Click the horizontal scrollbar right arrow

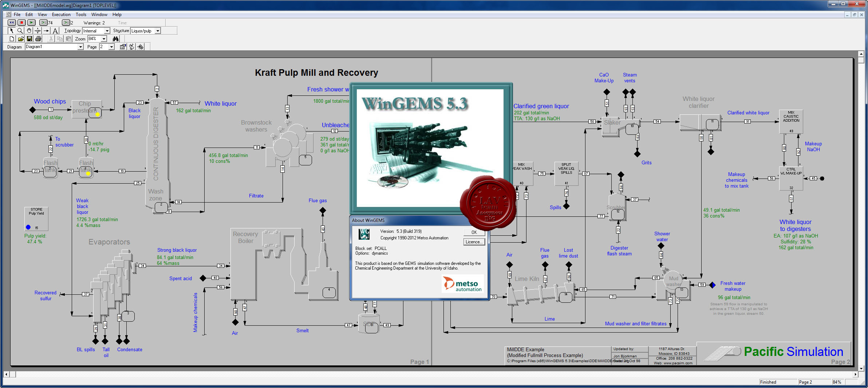point(855,374)
